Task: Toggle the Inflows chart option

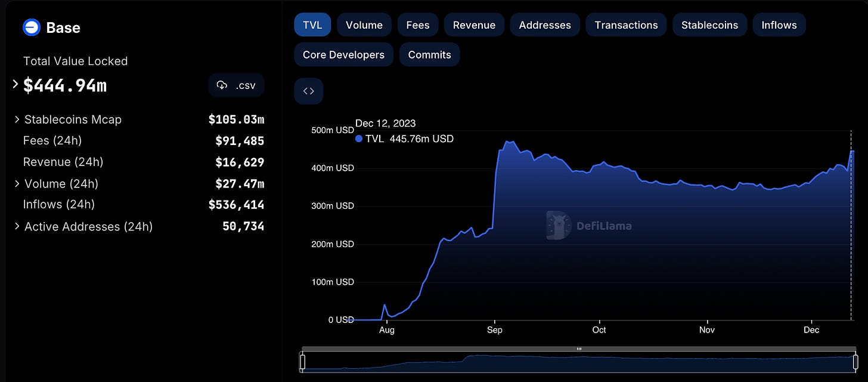Action: pos(779,25)
